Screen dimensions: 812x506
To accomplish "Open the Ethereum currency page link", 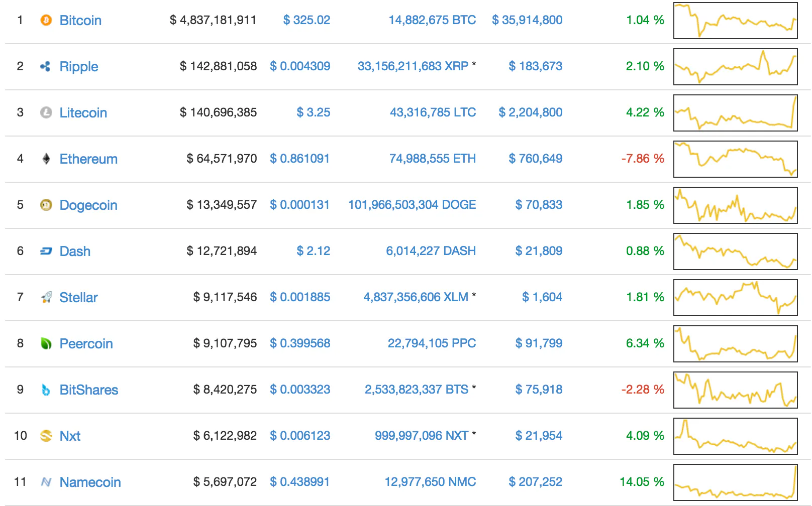I will click(x=88, y=159).
